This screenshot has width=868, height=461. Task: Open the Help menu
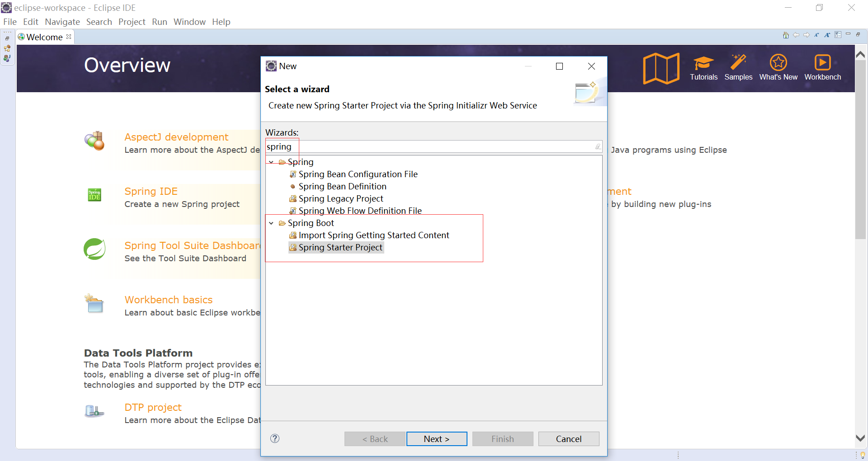click(x=221, y=22)
